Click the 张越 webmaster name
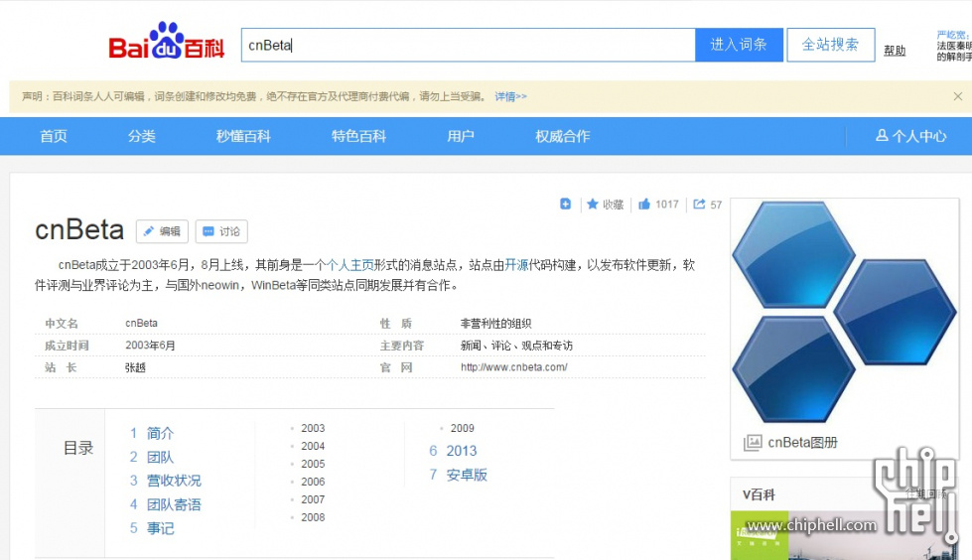 135,367
